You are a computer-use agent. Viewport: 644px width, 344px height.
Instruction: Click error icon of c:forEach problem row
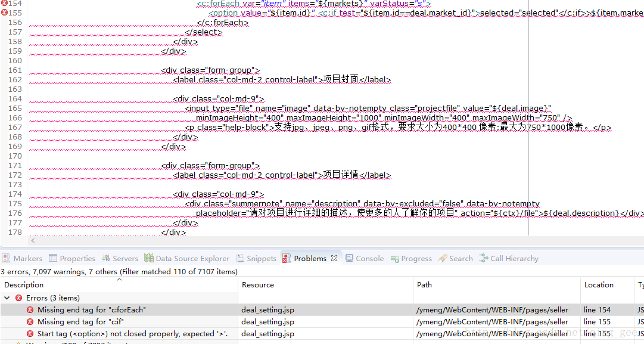coord(30,310)
